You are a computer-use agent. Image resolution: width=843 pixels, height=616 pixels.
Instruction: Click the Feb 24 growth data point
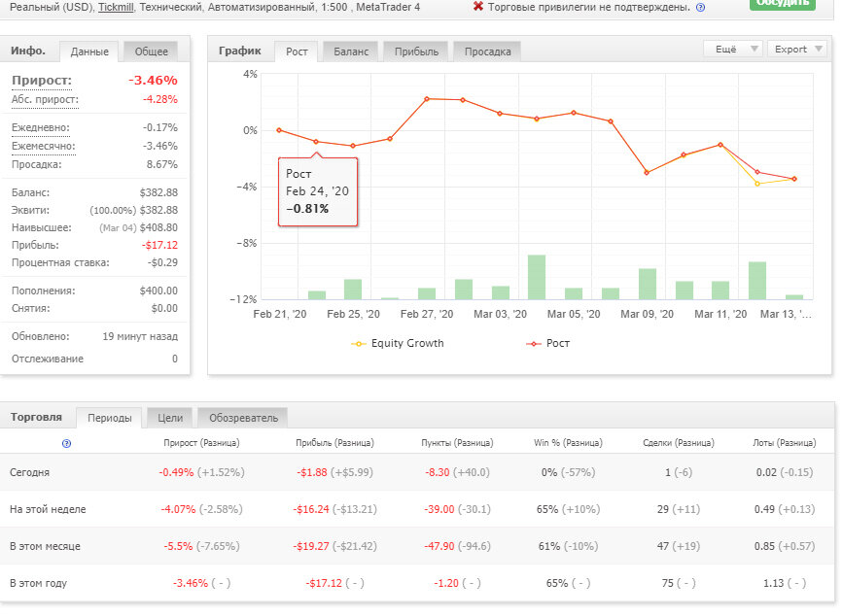click(x=316, y=142)
